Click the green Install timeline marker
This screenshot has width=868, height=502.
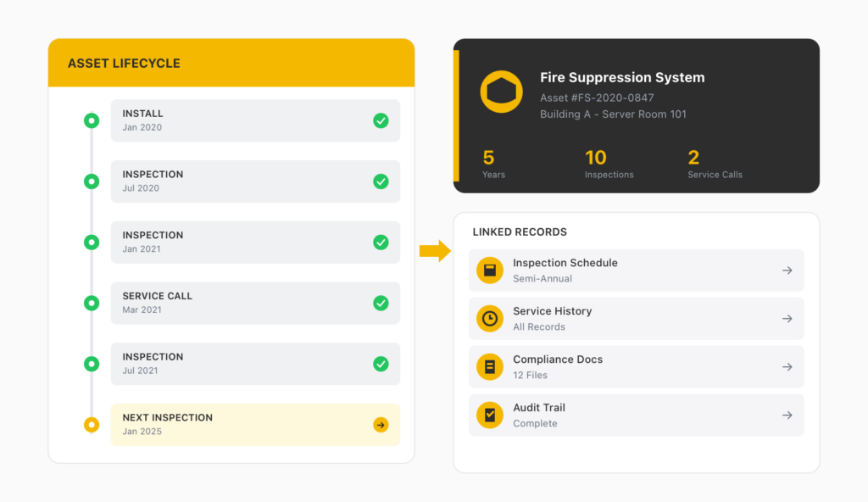92,120
